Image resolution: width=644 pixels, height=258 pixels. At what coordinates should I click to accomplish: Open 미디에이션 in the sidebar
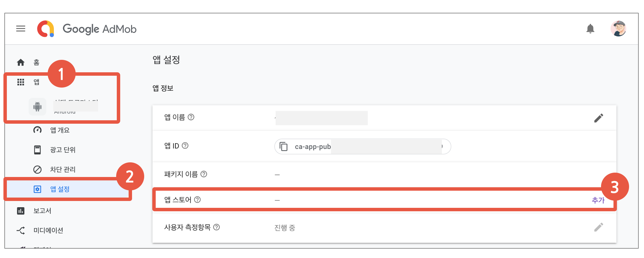click(48, 230)
